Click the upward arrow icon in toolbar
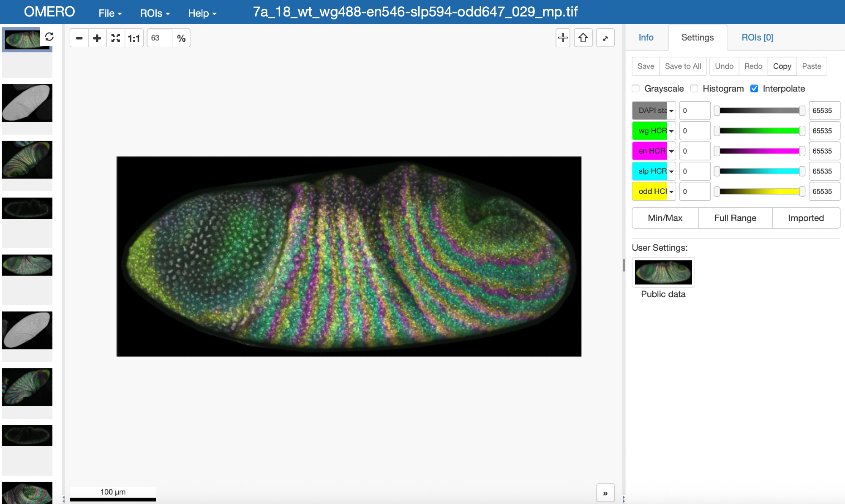Viewport: 845px width, 504px height. coord(583,38)
